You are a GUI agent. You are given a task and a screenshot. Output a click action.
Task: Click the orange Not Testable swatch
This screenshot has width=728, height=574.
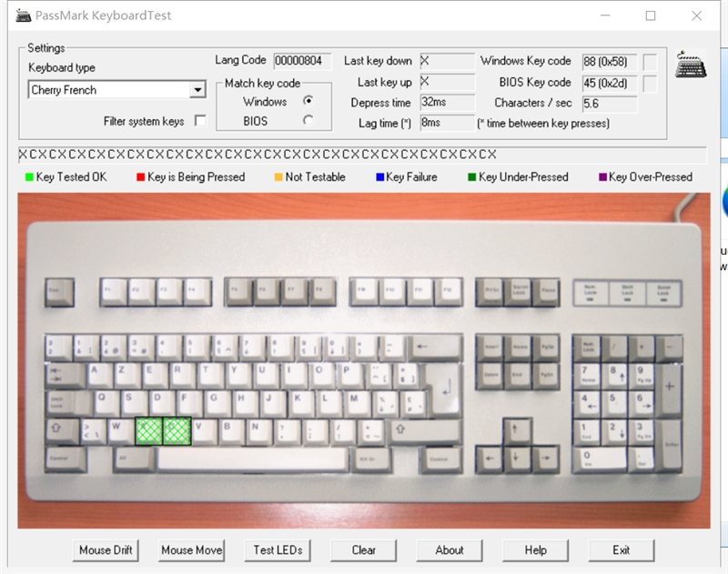tap(278, 176)
